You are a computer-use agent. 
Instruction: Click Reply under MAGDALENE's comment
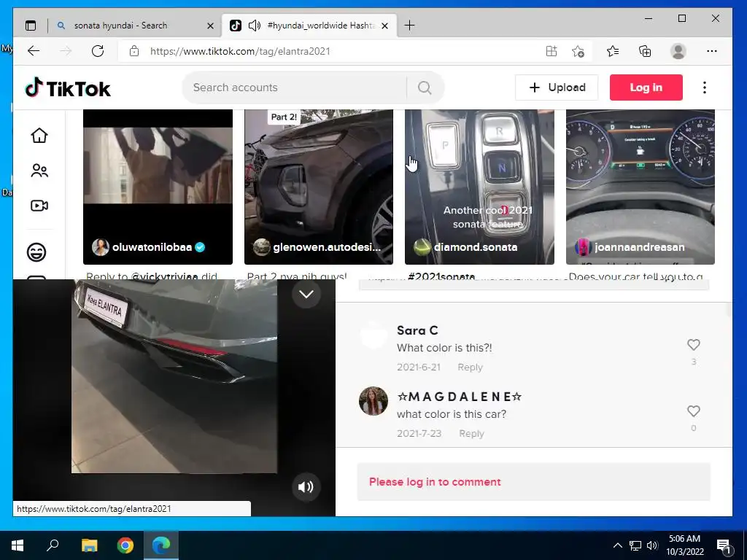tap(471, 433)
